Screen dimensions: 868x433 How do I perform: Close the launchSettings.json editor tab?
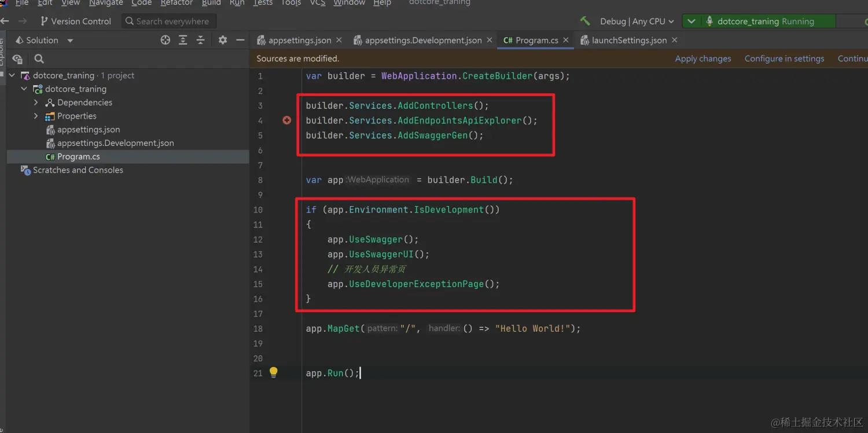click(674, 40)
